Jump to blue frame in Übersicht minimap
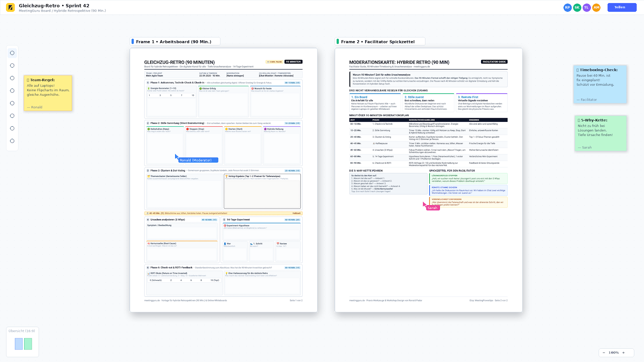This screenshot has width=644, height=362. 19,344
